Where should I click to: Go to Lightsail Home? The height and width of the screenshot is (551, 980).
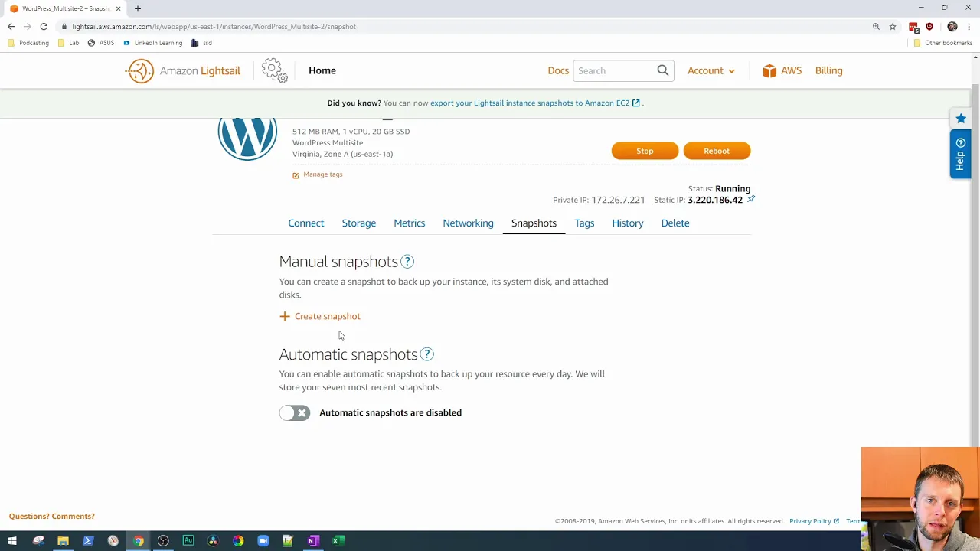[322, 70]
